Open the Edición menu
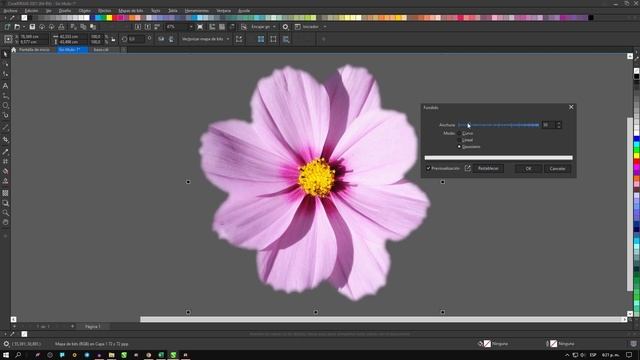Viewport: 640px width, 360px height. (x=31, y=11)
